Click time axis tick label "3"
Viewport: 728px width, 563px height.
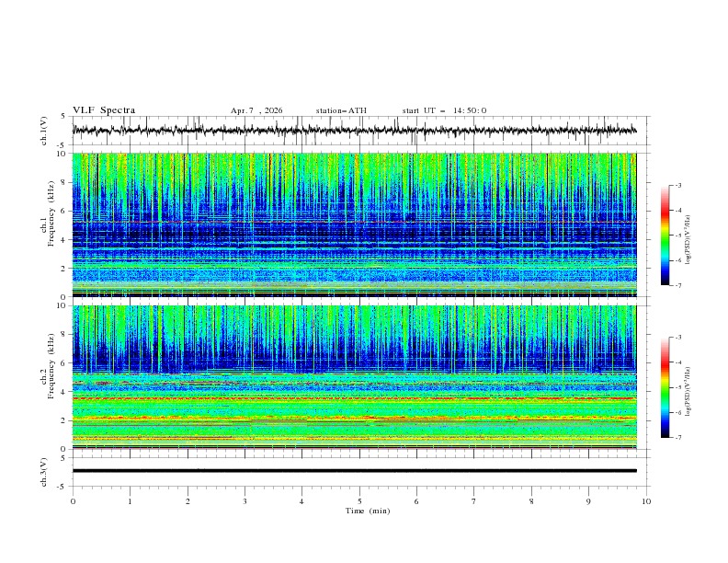tap(245, 501)
